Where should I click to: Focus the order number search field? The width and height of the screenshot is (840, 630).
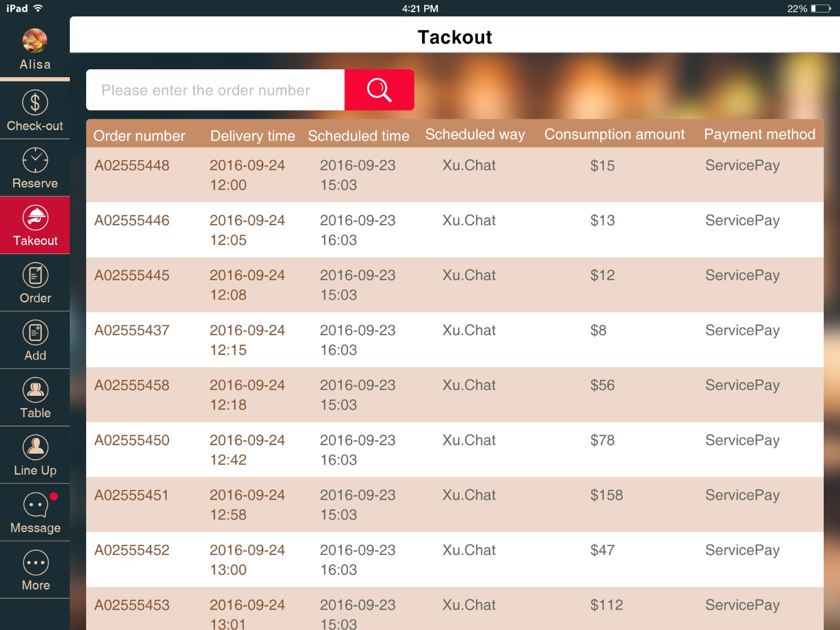(215, 90)
